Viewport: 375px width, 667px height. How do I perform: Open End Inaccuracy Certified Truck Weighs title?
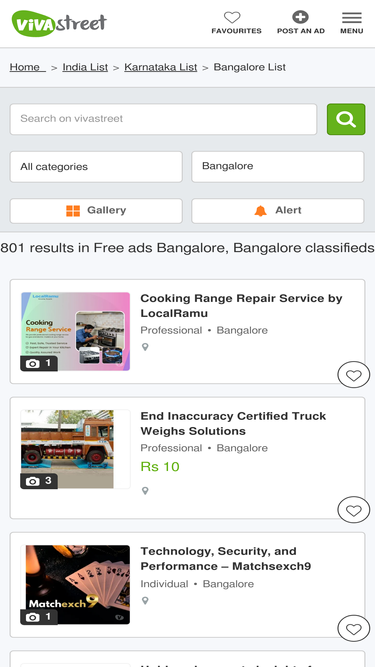[233, 423]
